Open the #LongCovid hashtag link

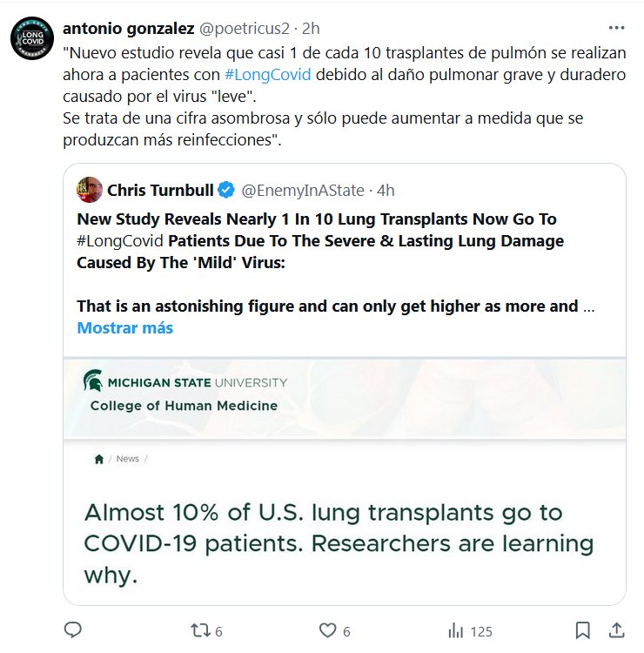(x=267, y=74)
